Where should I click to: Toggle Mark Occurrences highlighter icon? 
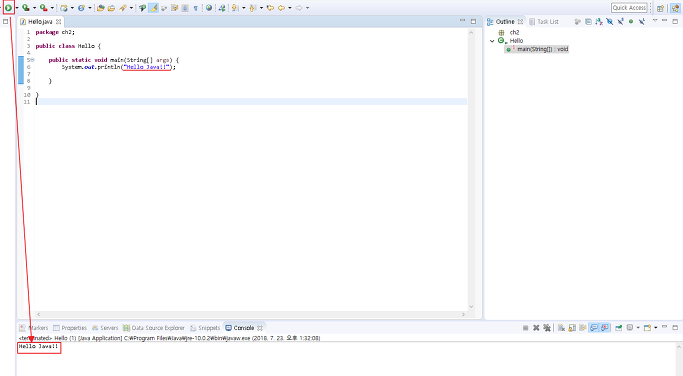(x=153, y=8)
